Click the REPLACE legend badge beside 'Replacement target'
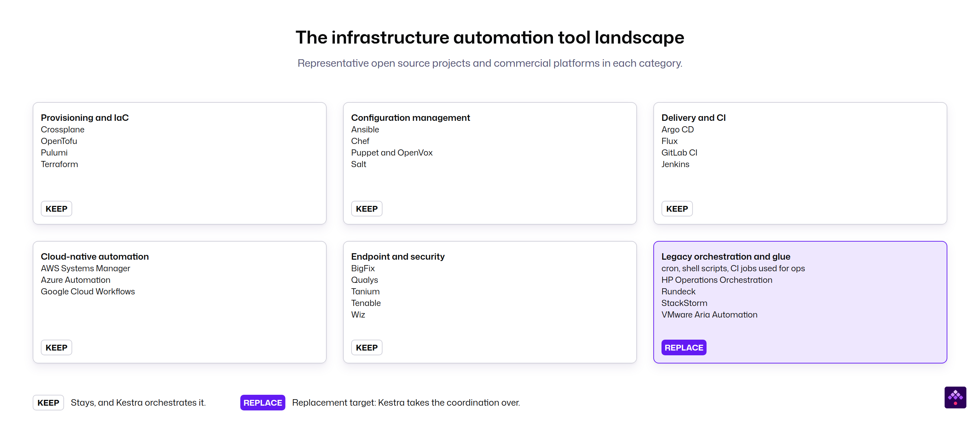 pyautogui.click(x=262, y=403)
